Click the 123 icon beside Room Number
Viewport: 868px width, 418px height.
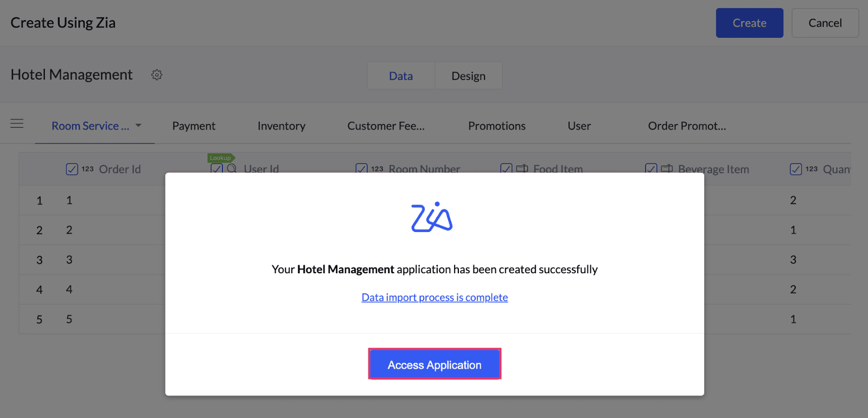378,169
